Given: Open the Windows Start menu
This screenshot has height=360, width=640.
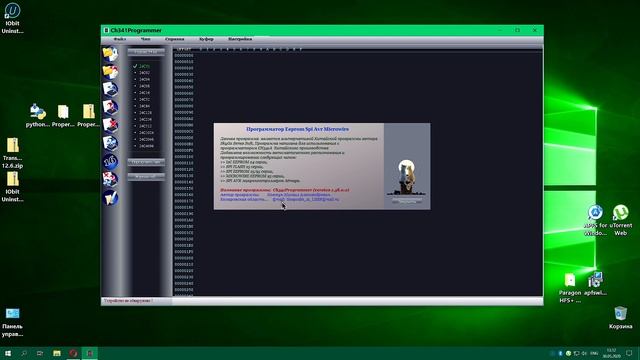Looking at the screenshot, I should 8,353.
